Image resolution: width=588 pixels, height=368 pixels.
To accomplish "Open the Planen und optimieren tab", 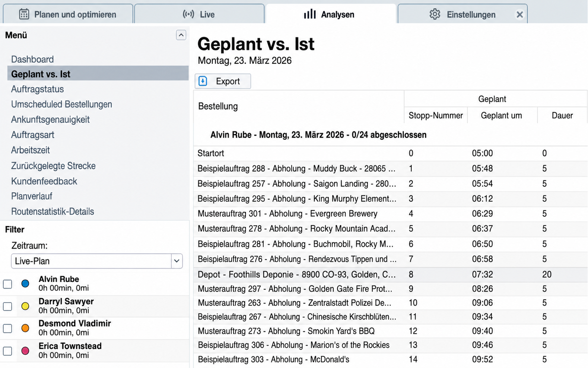I will (68, 14).
